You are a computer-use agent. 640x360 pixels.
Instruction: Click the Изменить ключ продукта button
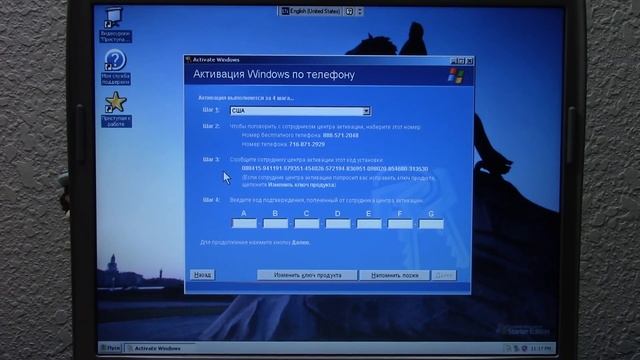click(x=307, y=276)
